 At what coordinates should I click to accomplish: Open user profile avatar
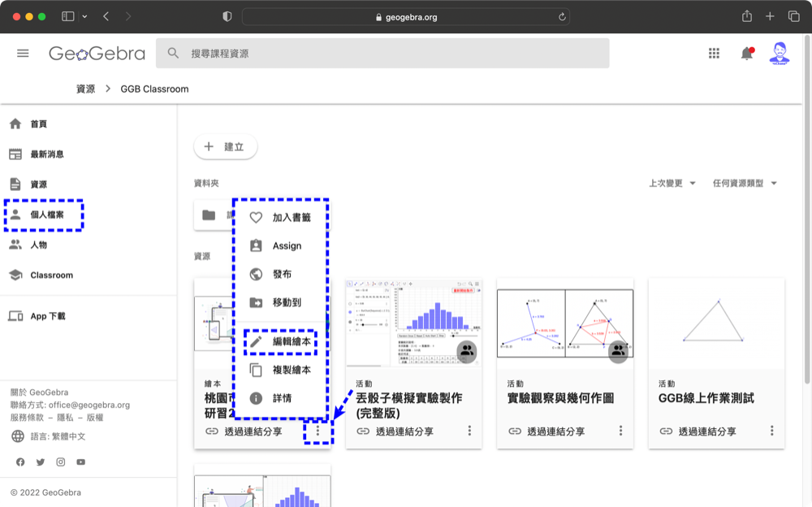pyautogui.click(x=780, y=54)
